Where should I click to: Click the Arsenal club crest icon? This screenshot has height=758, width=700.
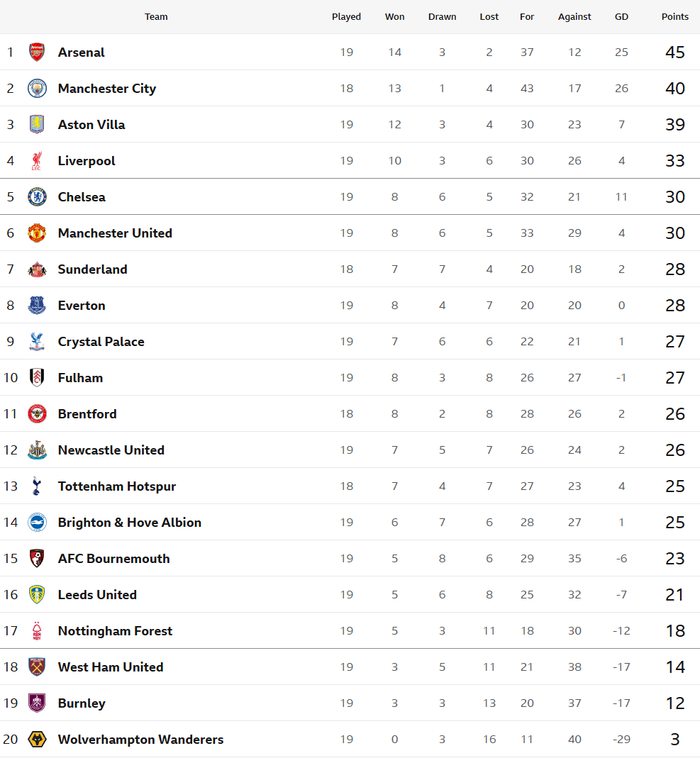37,52
